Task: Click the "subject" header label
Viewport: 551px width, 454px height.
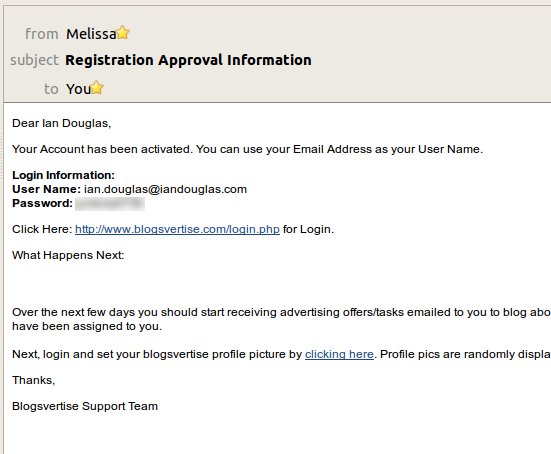Action: click(34, 60)
